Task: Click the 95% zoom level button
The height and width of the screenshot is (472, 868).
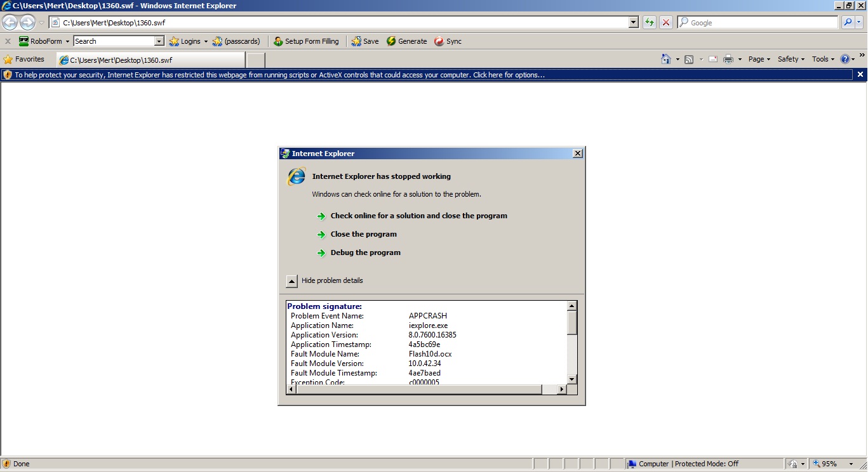Action: click(826, 464)
